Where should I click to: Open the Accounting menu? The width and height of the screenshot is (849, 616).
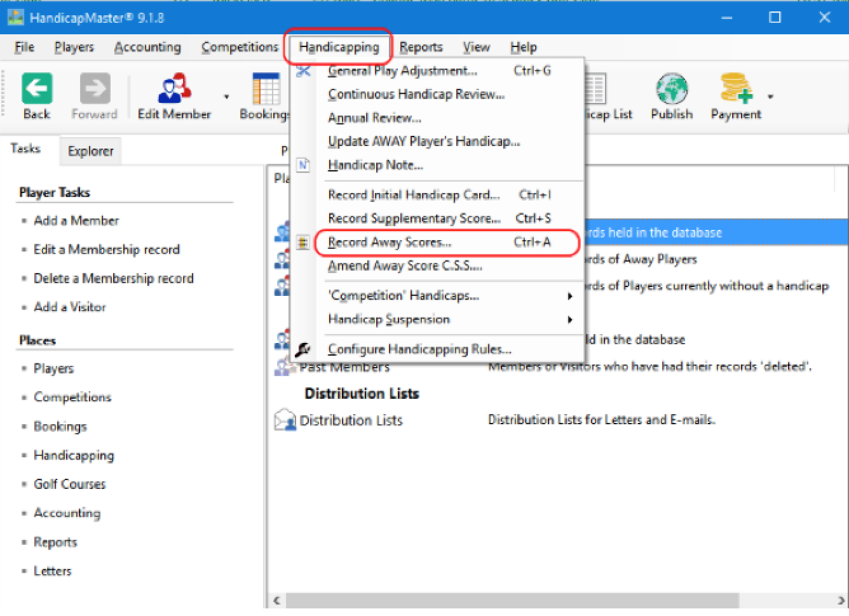coord(147,47)
